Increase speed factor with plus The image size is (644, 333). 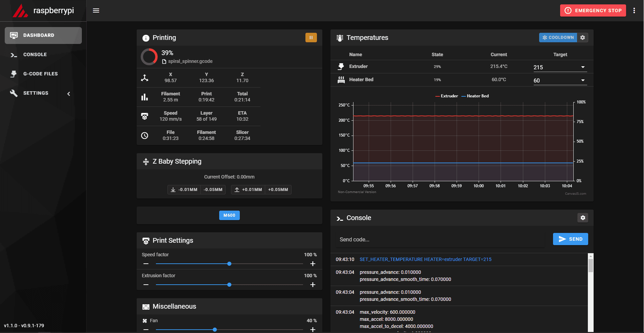(313, 264)
